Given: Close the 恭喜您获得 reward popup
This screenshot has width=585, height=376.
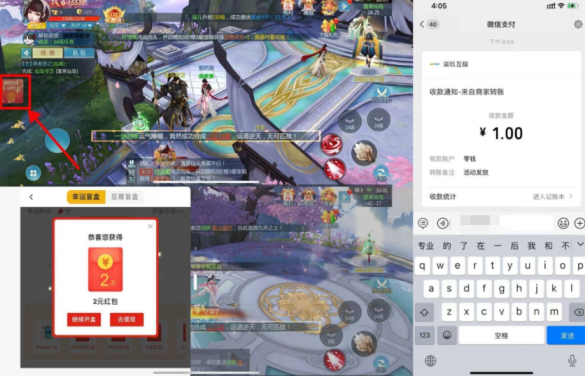Looking at the screenshot, I should 150,226.
